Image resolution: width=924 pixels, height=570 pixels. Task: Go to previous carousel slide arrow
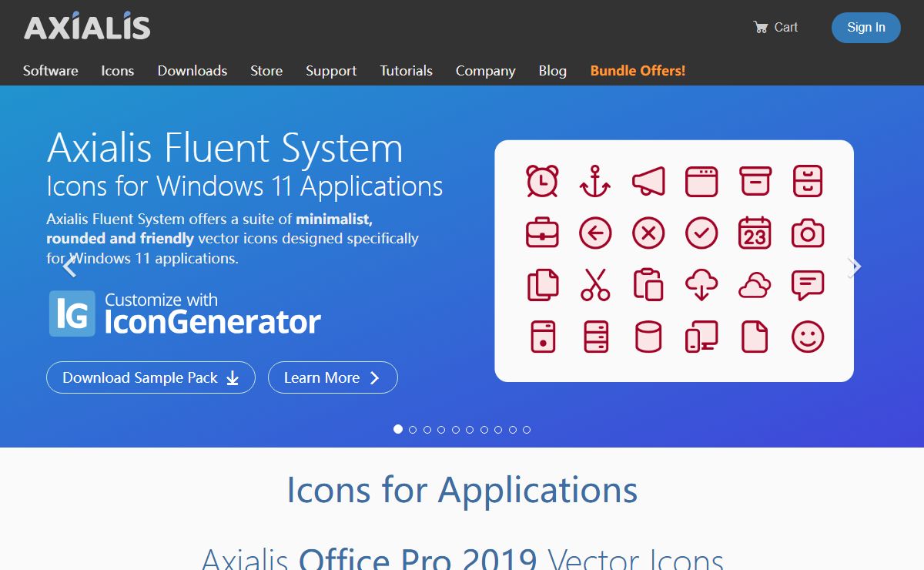[x=69, y=267]
